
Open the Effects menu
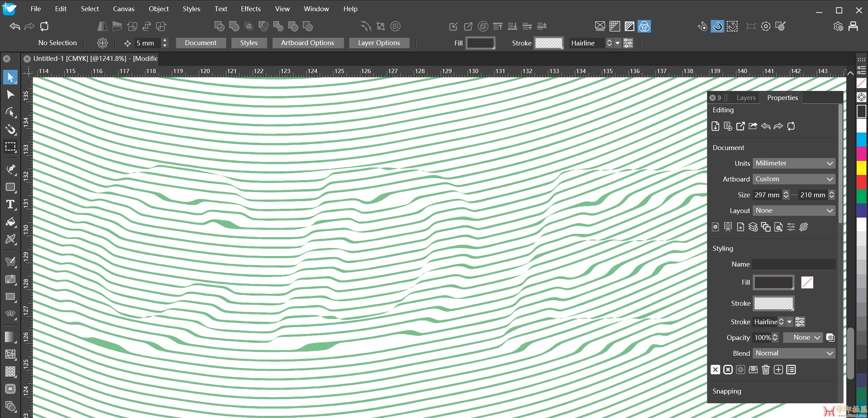point(251,9)
